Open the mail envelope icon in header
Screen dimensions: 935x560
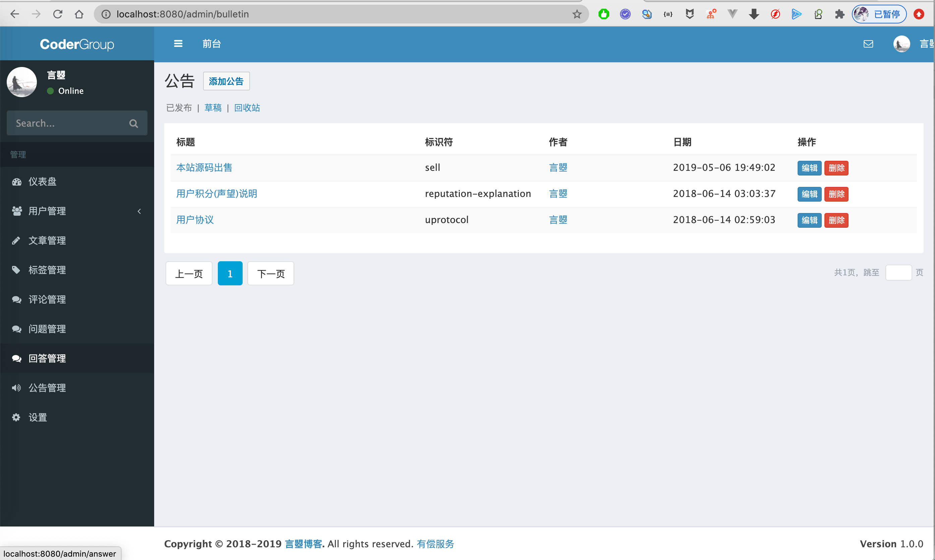coord(868,44)
